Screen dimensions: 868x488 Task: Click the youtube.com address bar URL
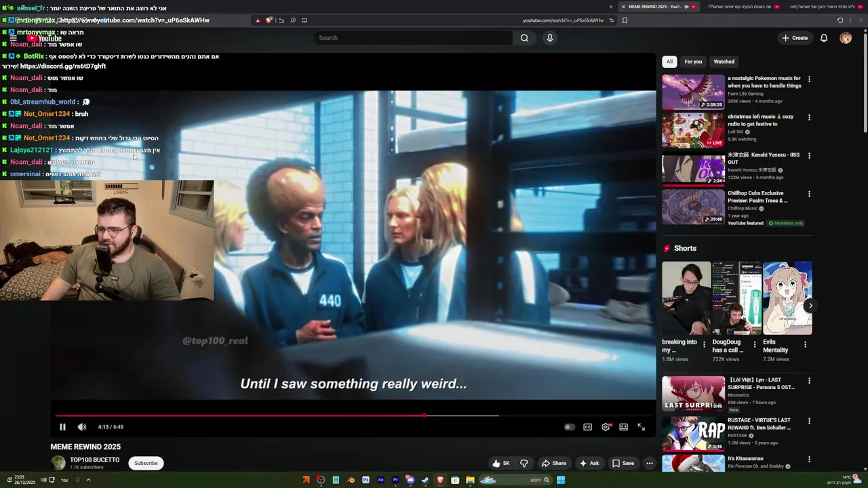click(563, 20)
